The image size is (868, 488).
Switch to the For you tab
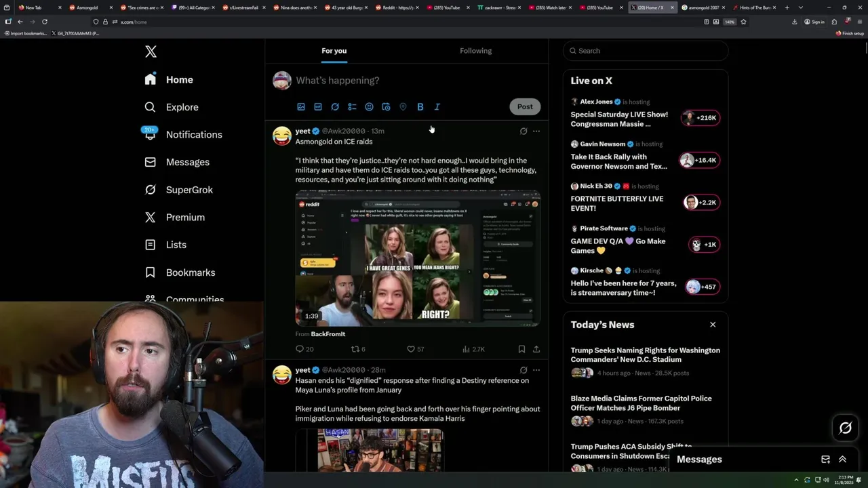pos(334,51)
